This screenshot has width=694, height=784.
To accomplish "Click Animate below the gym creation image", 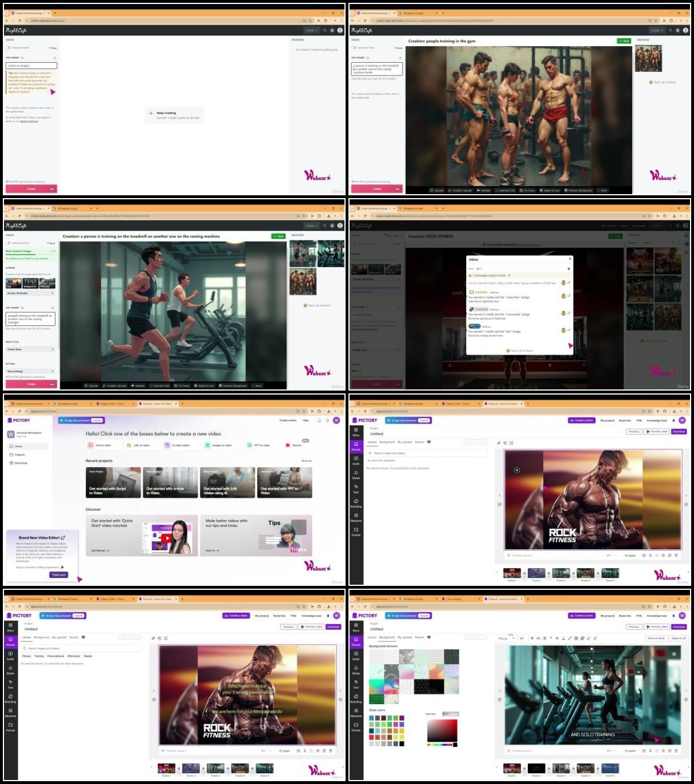I will tap(484, 190).
